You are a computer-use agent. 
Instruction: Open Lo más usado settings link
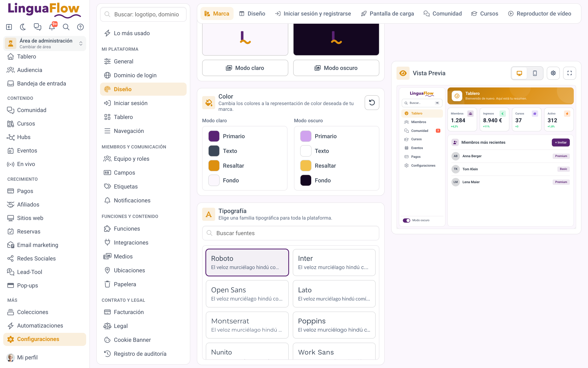tap(143, 33)
